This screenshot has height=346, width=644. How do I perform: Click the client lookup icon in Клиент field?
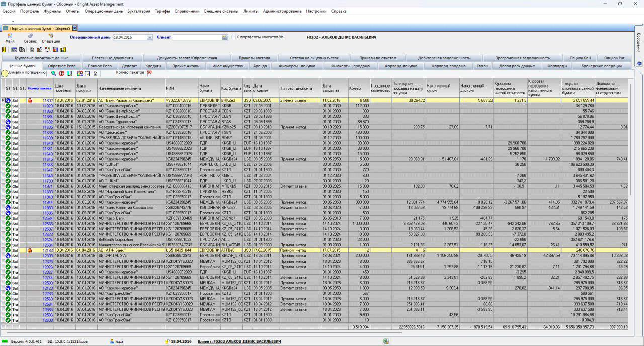pos(224,37)
